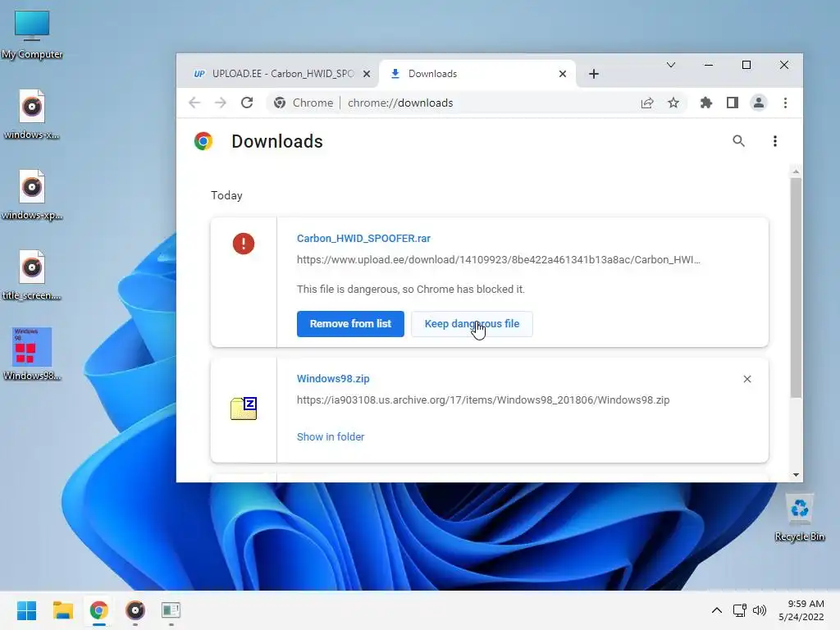Click the upload.ee download URL text

coord(498,260)
